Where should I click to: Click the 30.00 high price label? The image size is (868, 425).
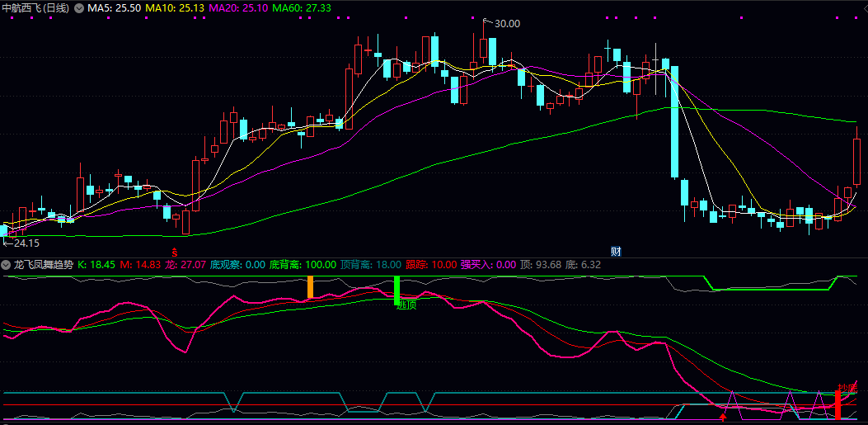coord(506,23)
